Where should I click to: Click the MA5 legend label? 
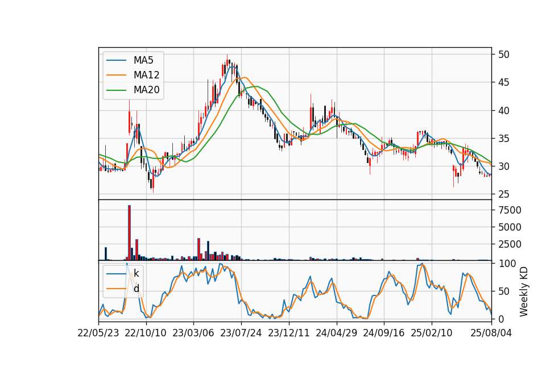click(x=143, y=60)
